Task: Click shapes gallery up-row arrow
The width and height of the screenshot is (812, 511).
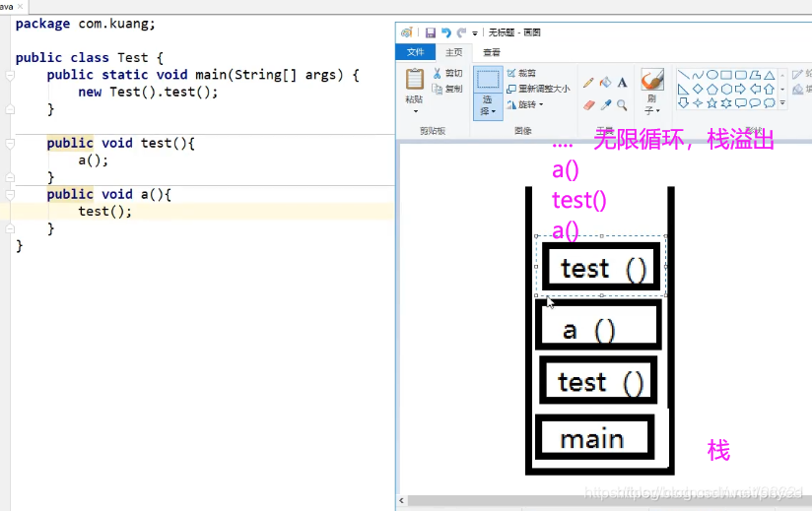Action: point(782,76)
